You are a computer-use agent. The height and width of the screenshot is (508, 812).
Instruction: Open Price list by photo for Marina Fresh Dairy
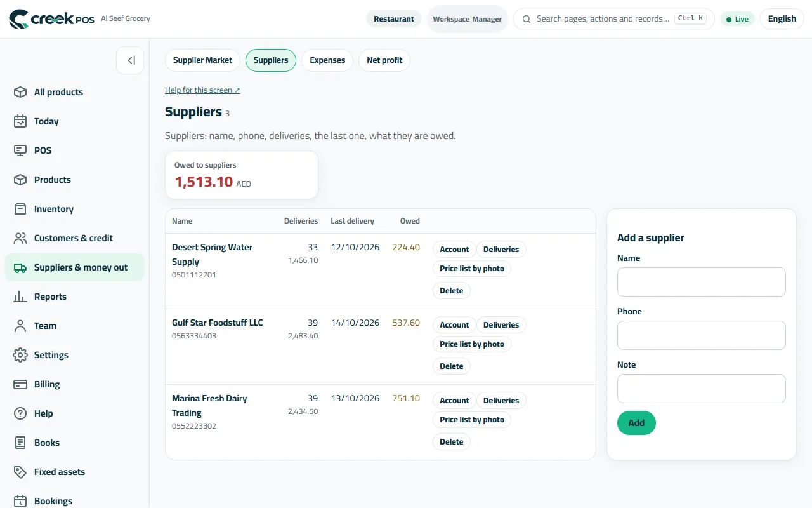472,420
